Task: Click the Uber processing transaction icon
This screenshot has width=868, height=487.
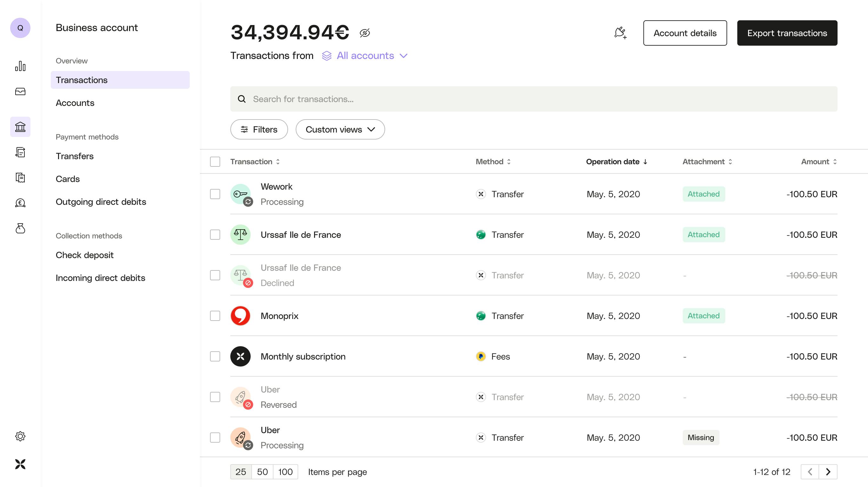Action: (241, 438)
